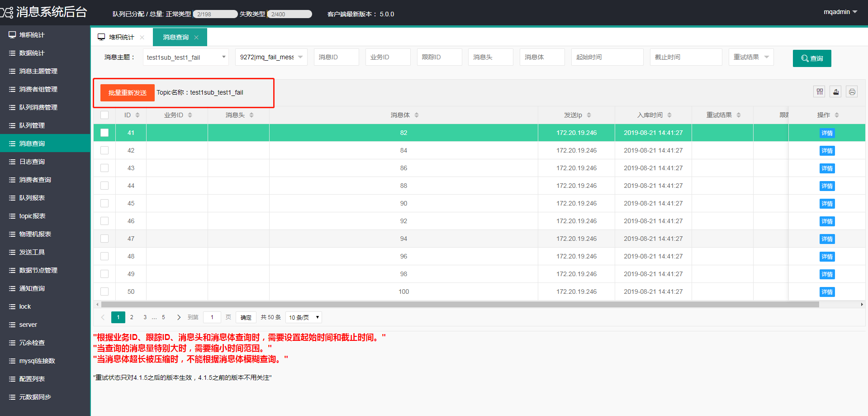Go to previous page arrow
This screenshot has height=416, width=868.
pyautogui.click(x=103, y=317)
